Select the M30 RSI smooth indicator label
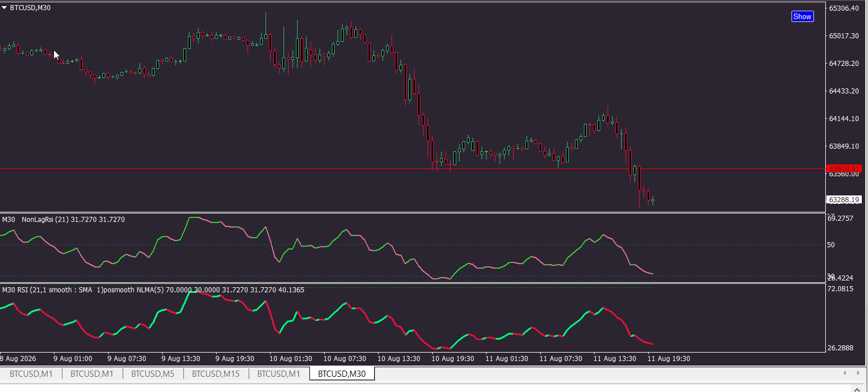 point(153,290)
